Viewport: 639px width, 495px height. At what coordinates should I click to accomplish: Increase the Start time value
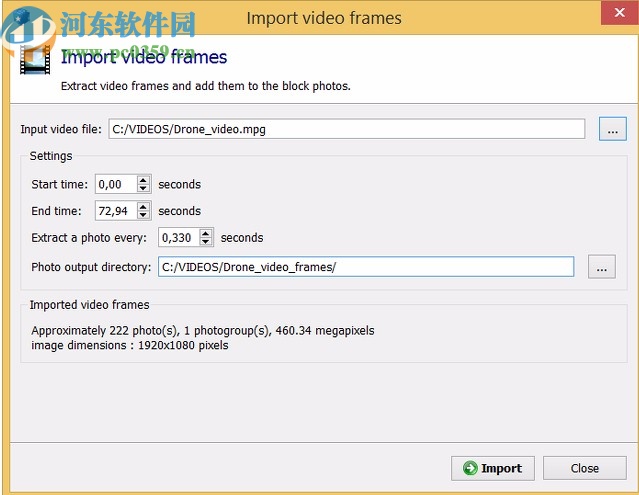point(143,180)
